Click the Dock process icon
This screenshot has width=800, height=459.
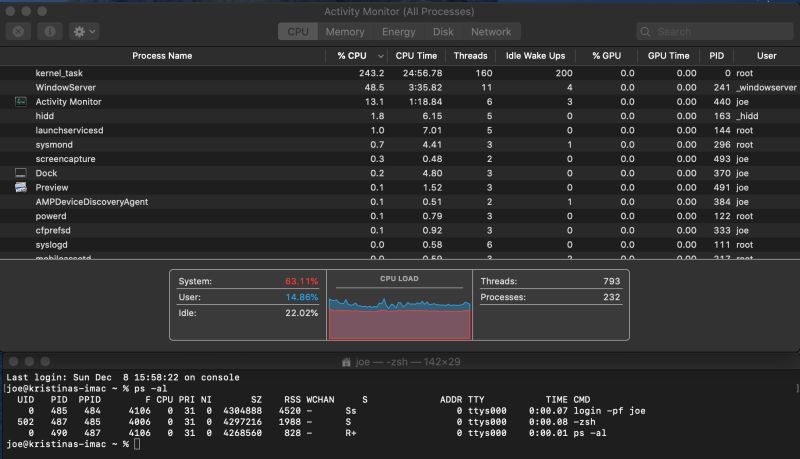pyautogui.click(x=21, y=173)
